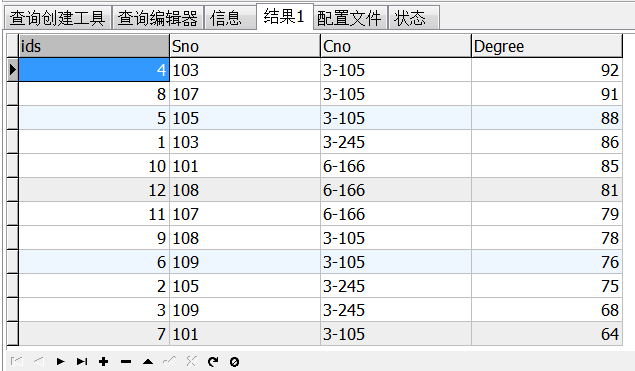Viewport: 635px width, 371px height.
Task: Select the Degree cell showing 88
Action: 547,118
